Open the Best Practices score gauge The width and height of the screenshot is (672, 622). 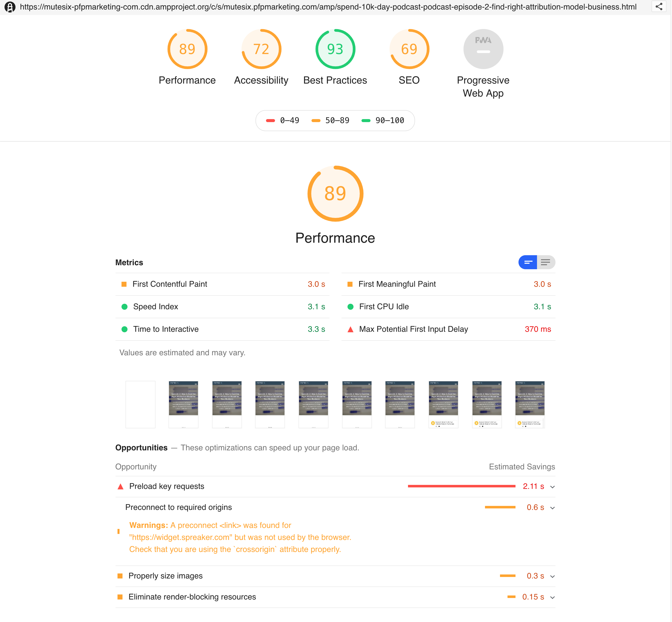pyautogui.click(x=335, y=49)
